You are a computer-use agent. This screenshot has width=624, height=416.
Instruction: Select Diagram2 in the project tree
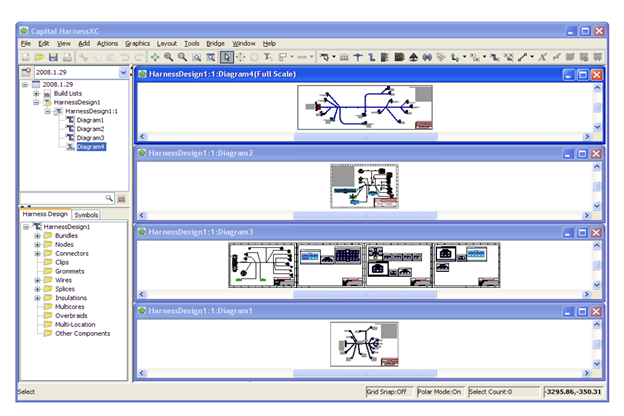pos(90,129)
